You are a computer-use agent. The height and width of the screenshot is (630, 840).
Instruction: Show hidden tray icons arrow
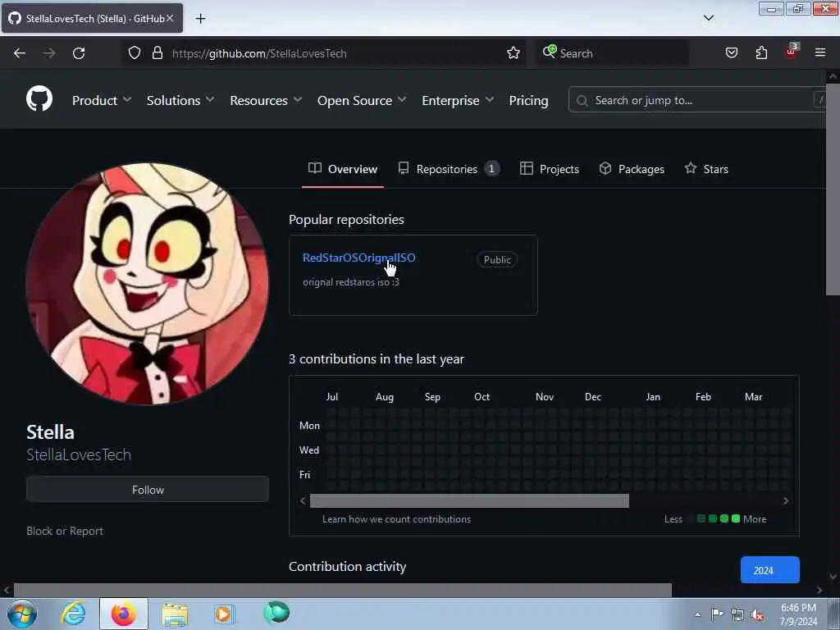tap(697, 614)
